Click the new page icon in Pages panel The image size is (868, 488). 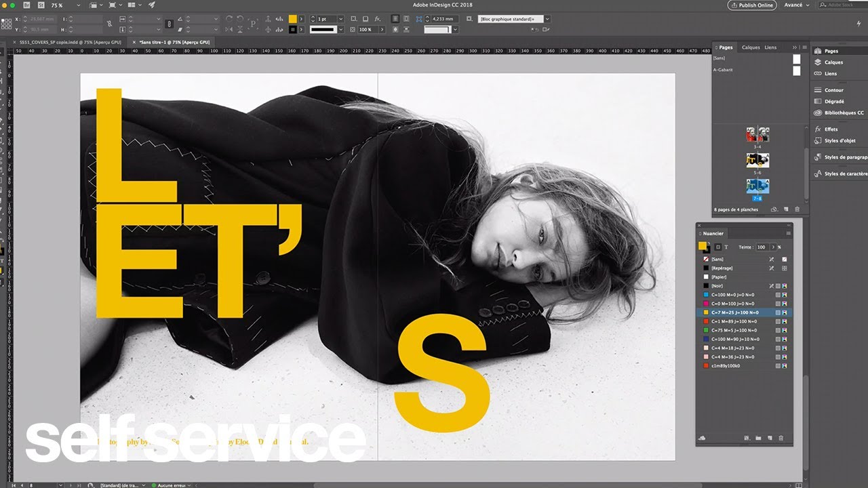coord(786,209)
